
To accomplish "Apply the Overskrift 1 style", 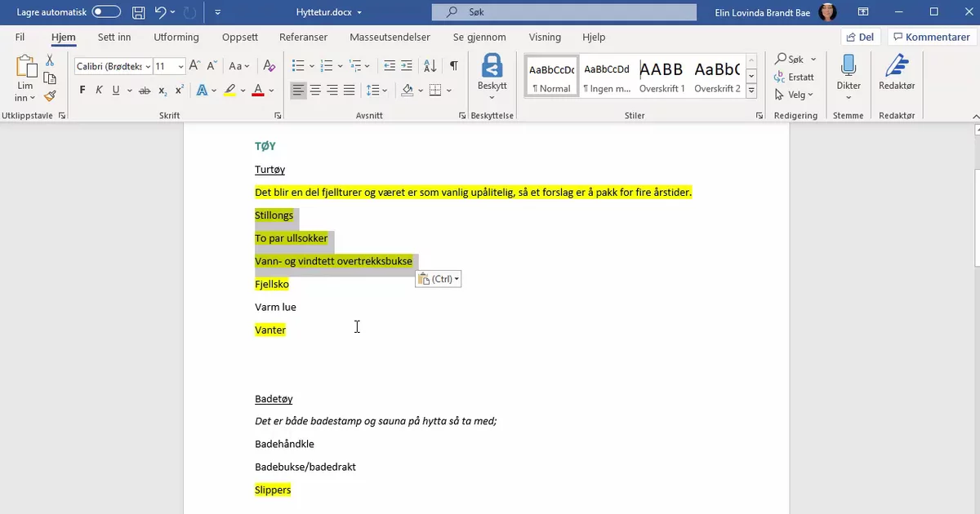I will 662,77.
